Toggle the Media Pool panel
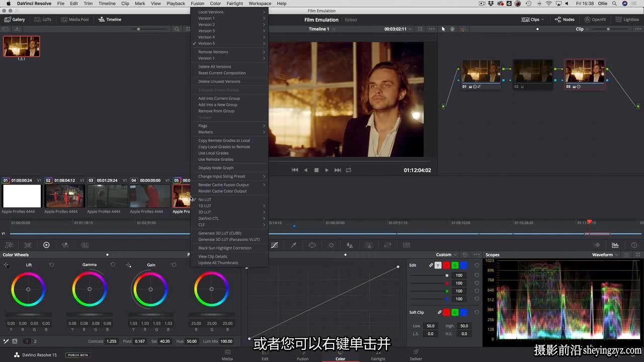 pos(75,20)
